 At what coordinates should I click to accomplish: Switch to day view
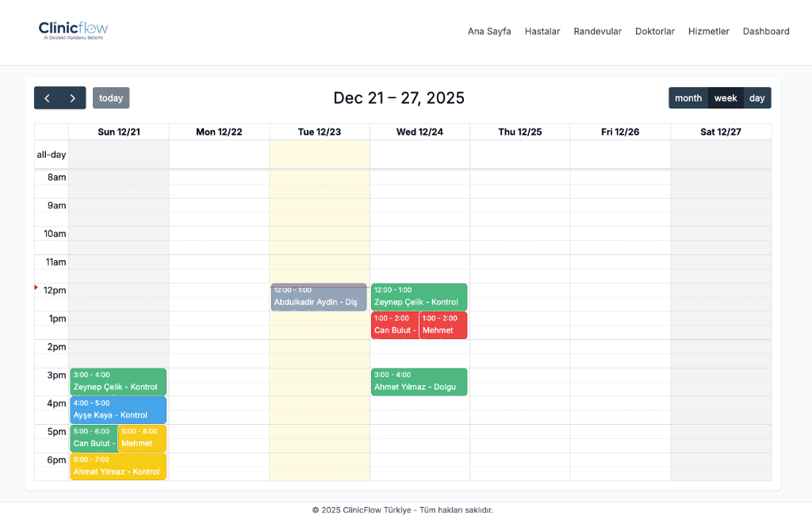pos(756,97)
